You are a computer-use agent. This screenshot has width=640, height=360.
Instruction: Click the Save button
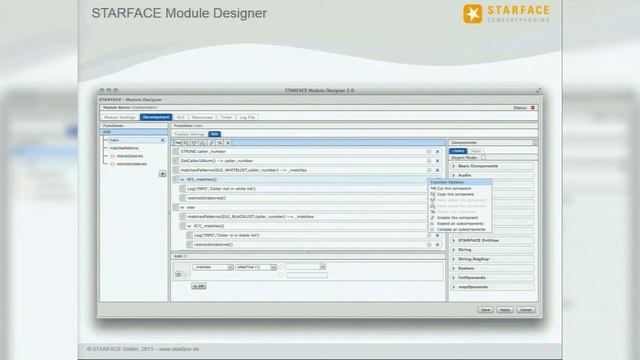point(486,310)
